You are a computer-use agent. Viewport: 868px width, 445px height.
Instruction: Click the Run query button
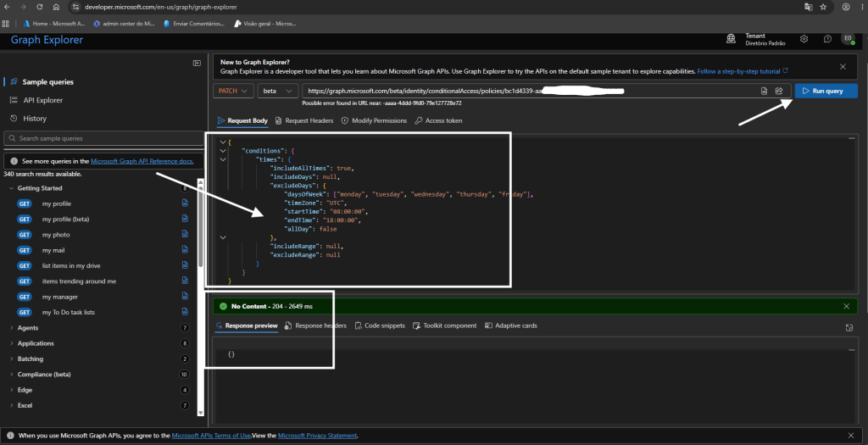(x=826, y=91)
